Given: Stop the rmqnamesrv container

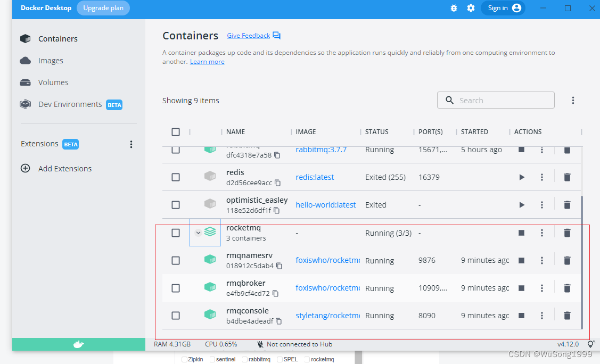Looking at the screenshot, I should point(521,260).
